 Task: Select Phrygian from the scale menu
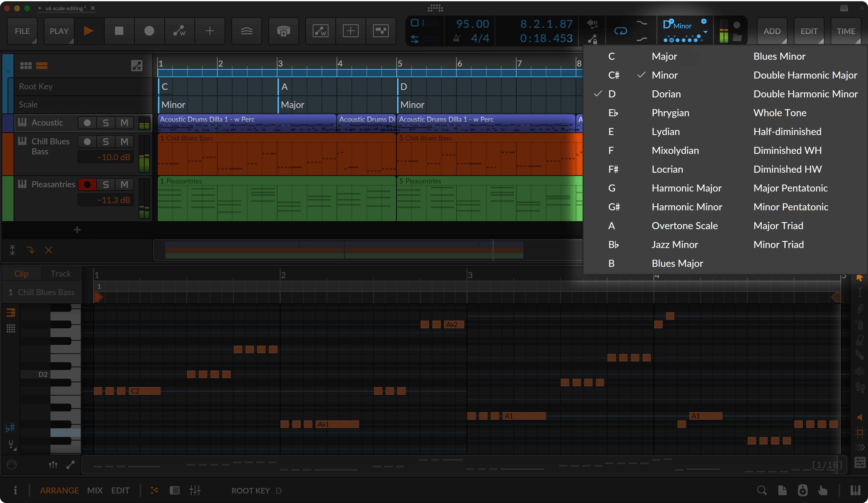(x=670, y=113)
